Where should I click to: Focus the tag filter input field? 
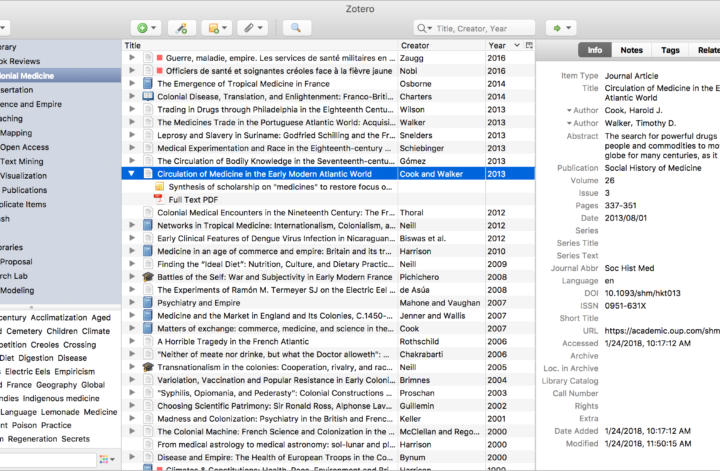point(48,460)
